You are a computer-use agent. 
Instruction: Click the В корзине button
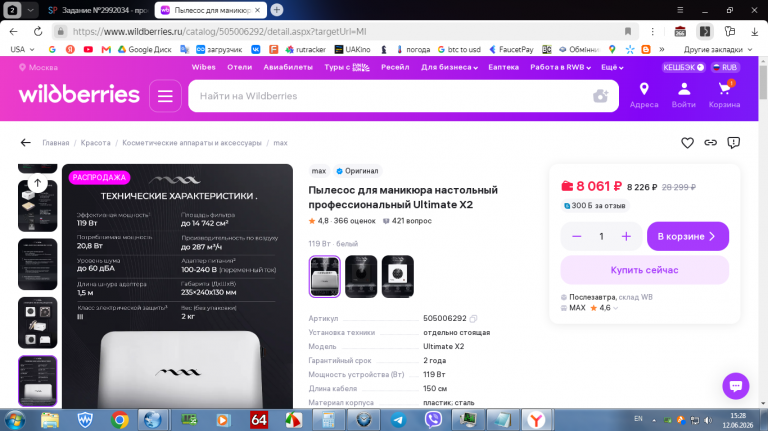click(x=688, y=237)
